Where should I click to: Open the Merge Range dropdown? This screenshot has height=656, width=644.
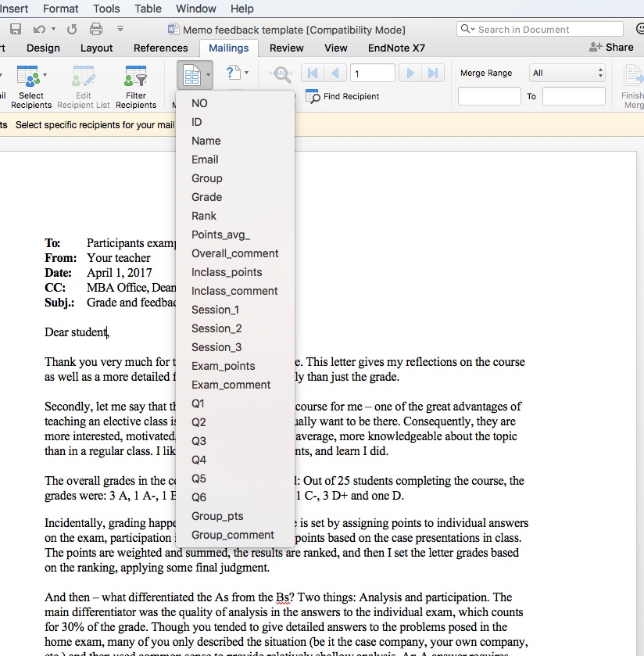[x=567, y=73]
